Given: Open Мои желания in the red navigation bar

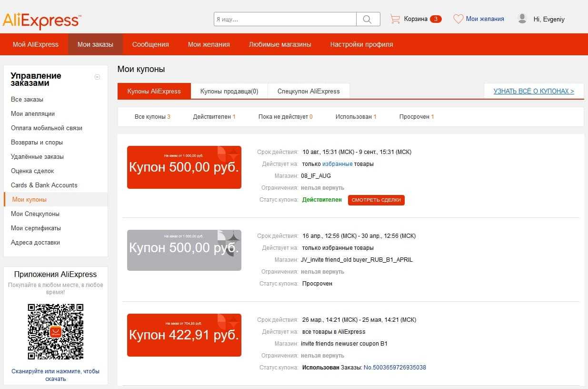Looking at the screenshot, I should tap(209, 44).
